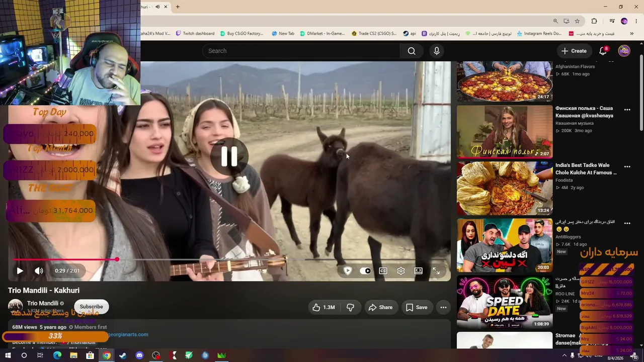Dislike the Trio Mandili video
The width and height of the screenshot is (644, 362).
pyautogui.click(x=351, y=307)
